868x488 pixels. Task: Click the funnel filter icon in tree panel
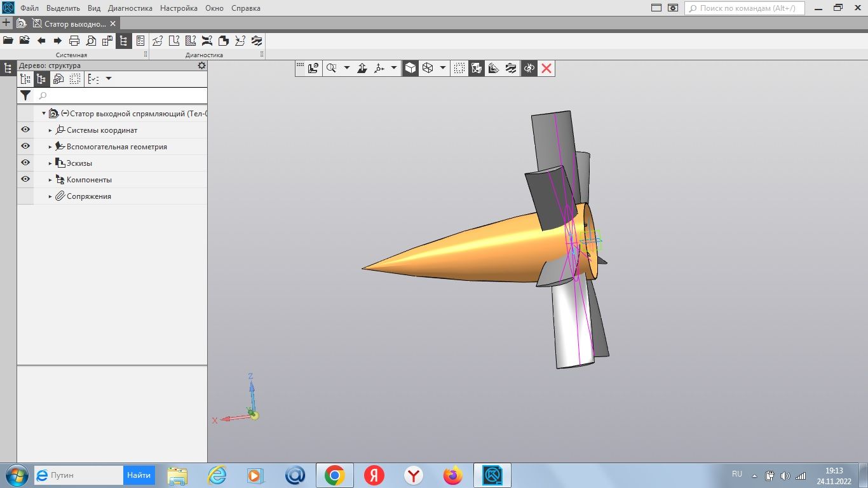click(25, 96)
